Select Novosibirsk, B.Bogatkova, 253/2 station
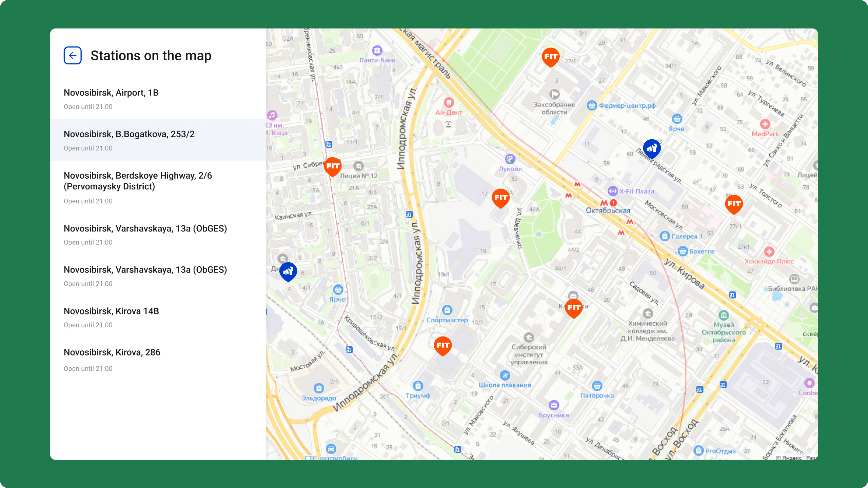This screenshot has height=488, width=868. [x=158, y=140]
